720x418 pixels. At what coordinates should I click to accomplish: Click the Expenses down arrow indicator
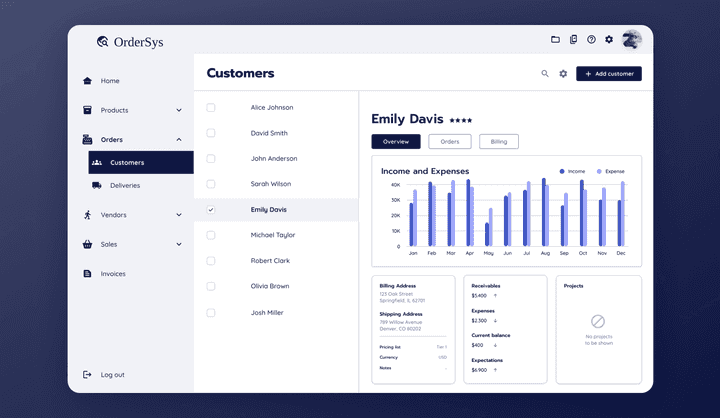(495, 321)
